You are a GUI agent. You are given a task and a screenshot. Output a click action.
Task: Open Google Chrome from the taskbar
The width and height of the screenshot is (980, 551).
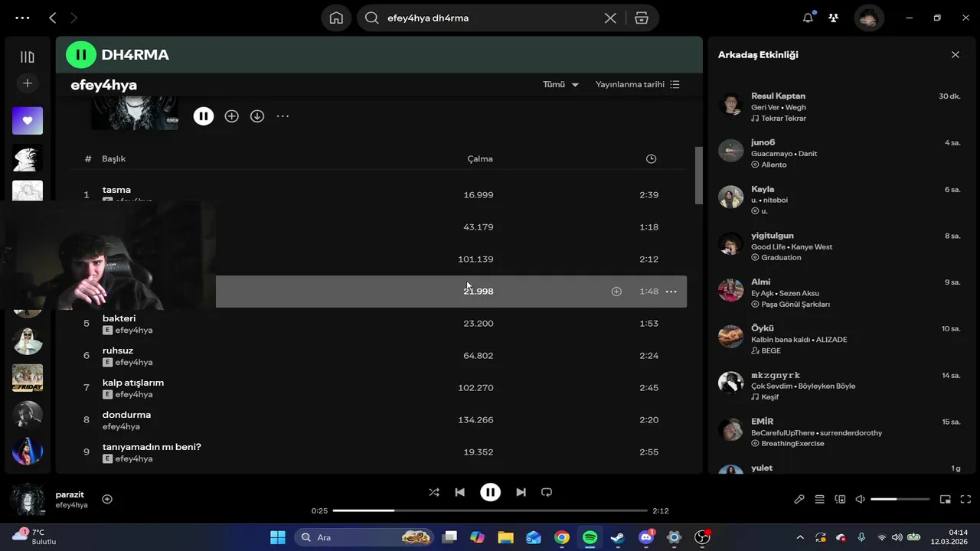(562, 537)
